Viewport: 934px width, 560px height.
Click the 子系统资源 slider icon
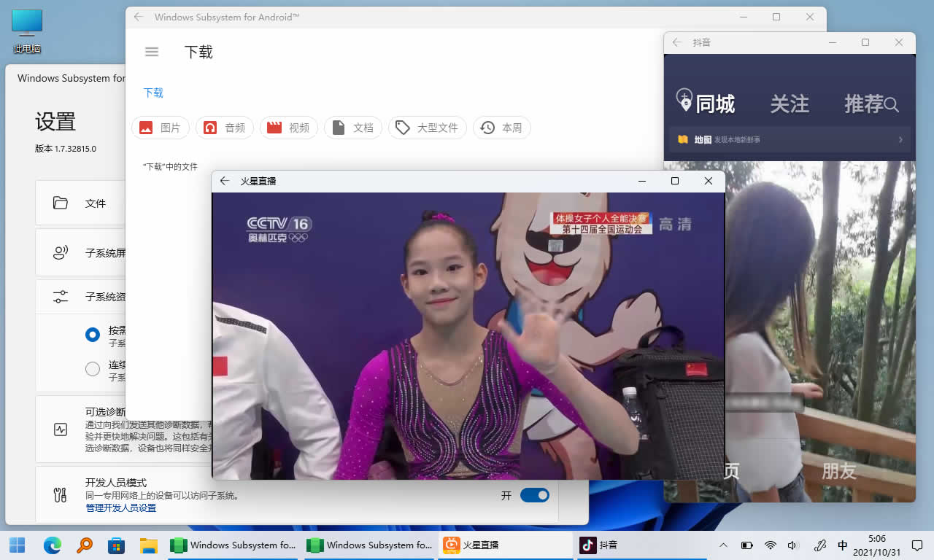pyautogui.click(x=61, y=297)
